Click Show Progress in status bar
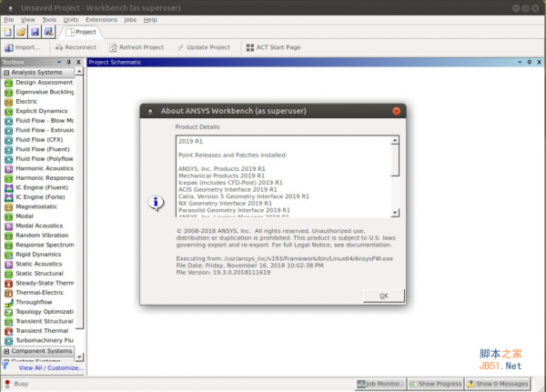The image size is (546, 392). point(436,384)
